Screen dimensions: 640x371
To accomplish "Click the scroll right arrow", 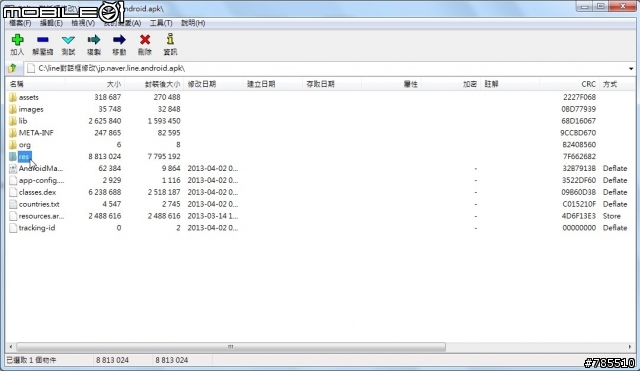I will point(630,347).
